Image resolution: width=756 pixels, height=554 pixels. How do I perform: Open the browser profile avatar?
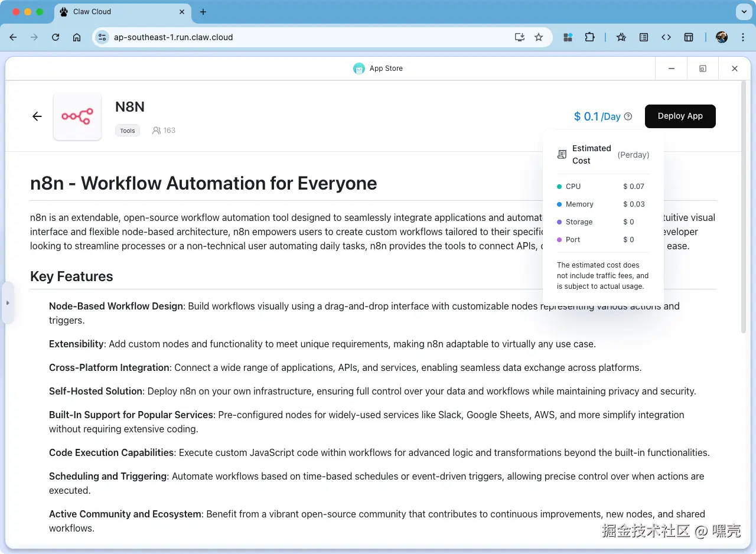pos(722,37)
